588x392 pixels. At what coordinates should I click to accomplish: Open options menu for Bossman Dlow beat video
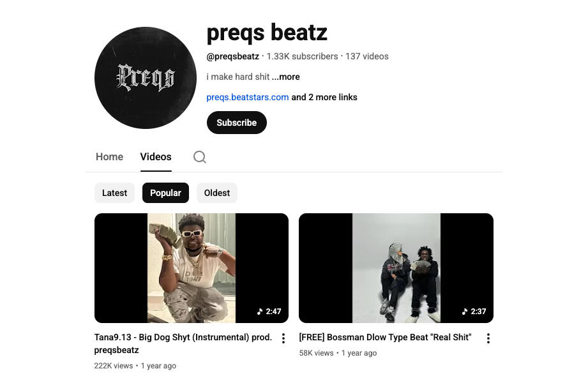click(488, 338)
